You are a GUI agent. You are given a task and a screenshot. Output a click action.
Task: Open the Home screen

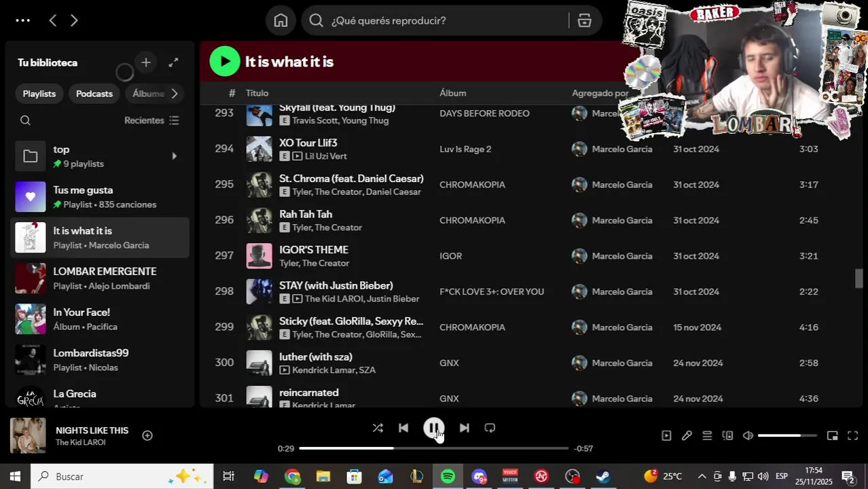281,20
